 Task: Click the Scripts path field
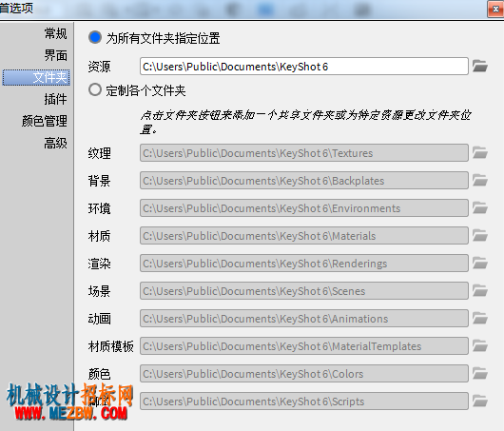coord(304,402)
